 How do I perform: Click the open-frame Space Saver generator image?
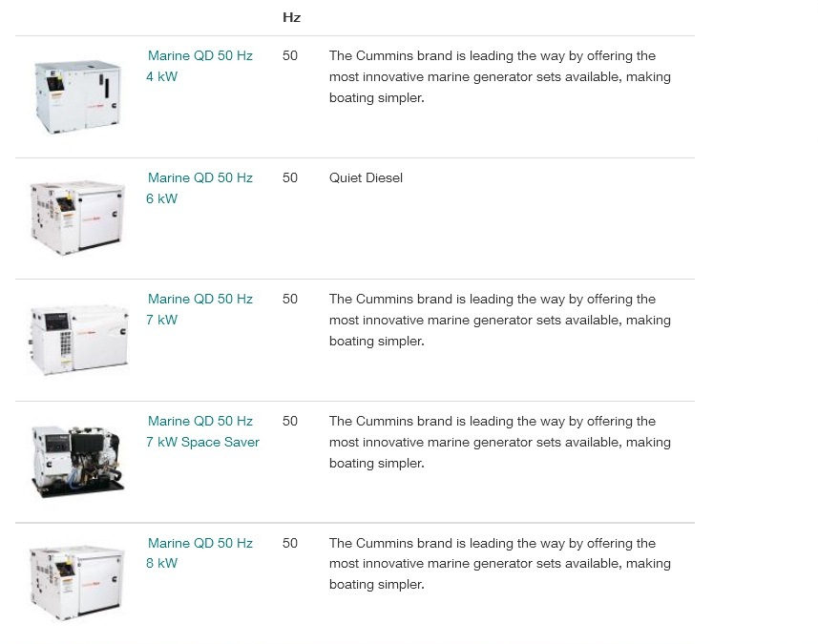(77, 462)
